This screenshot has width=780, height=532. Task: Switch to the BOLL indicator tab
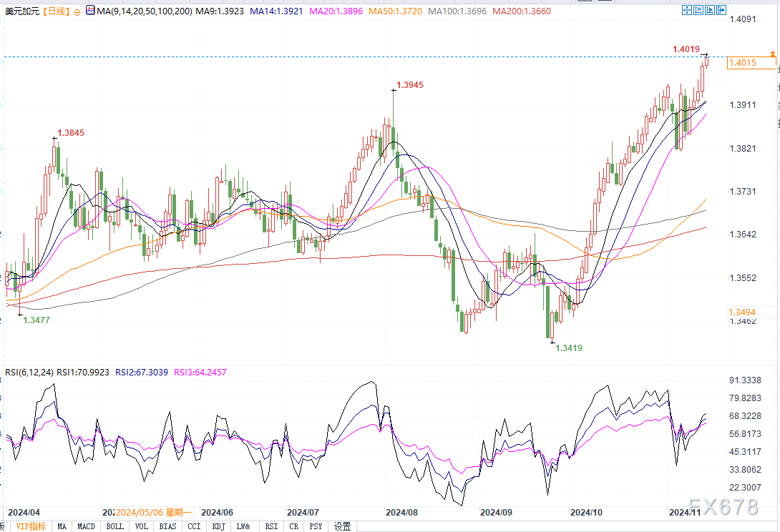click(114, 526)
